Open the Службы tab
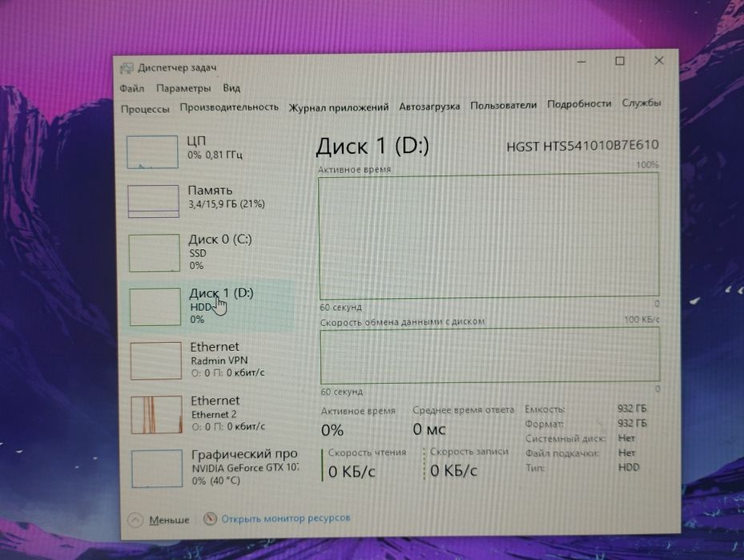 [641, 103]
